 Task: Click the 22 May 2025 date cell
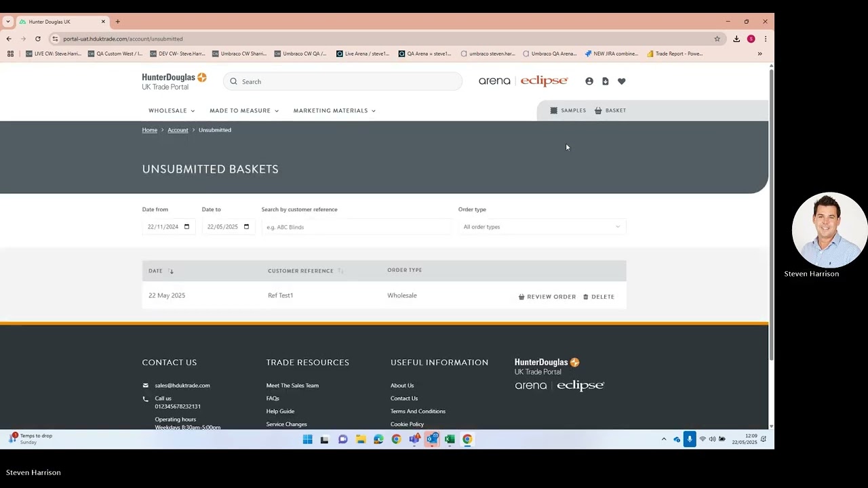[x=167, y=296]
